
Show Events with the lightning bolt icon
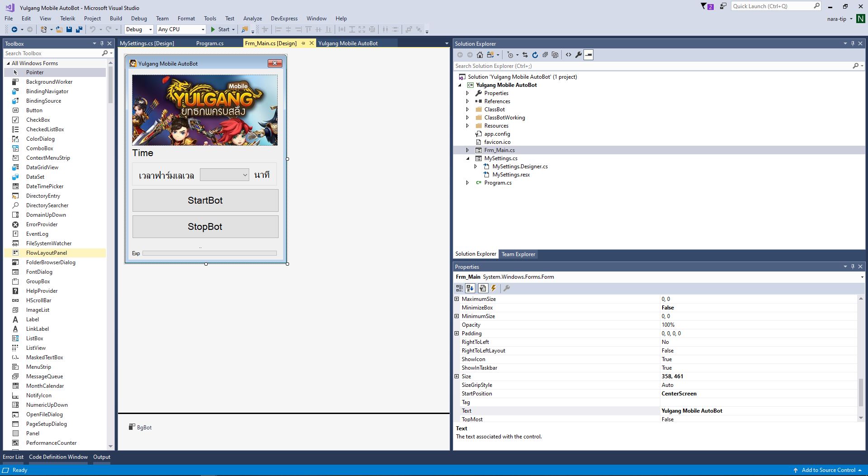tap(493, 288)
